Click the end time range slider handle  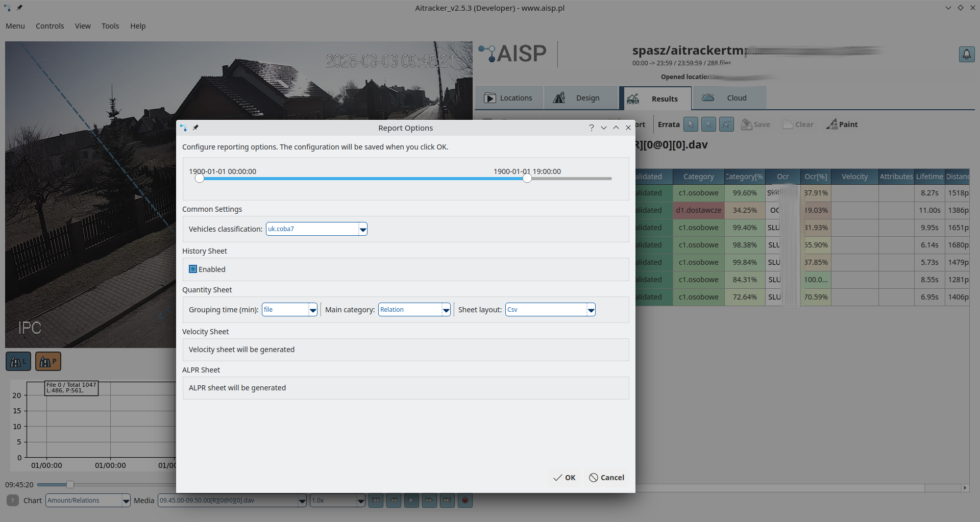[x=527, y=179]
